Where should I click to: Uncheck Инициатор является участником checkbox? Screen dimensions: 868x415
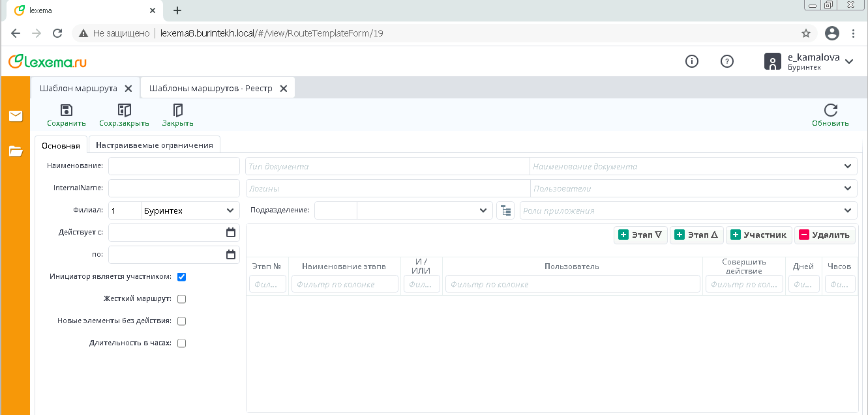point(182,277)
